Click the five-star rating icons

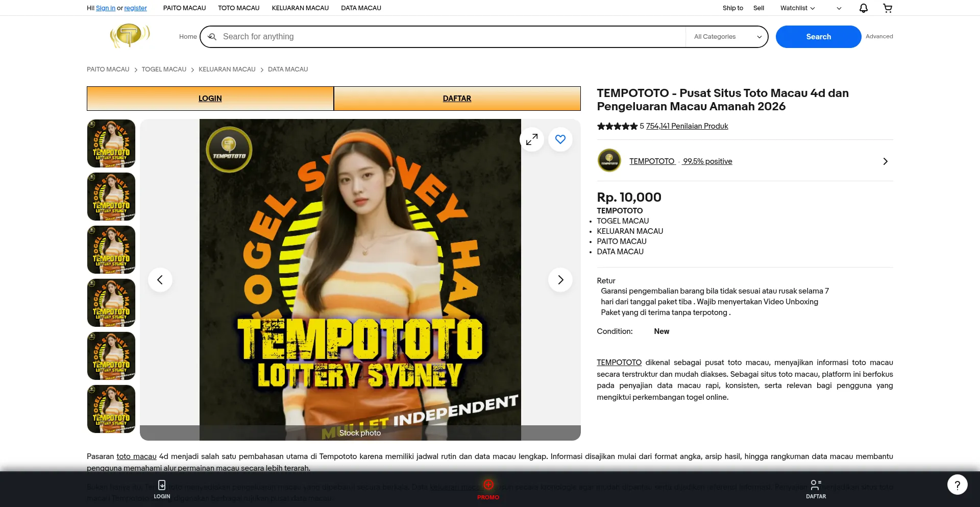[617, 126]
